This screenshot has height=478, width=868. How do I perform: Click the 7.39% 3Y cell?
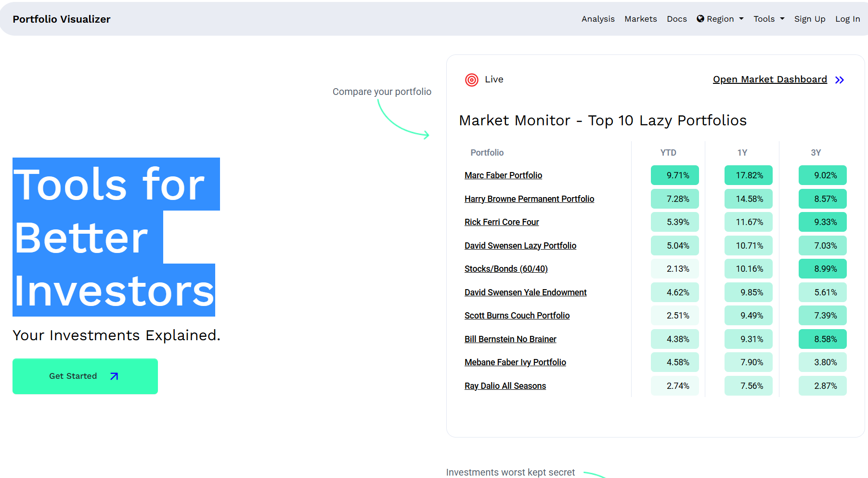823,316
